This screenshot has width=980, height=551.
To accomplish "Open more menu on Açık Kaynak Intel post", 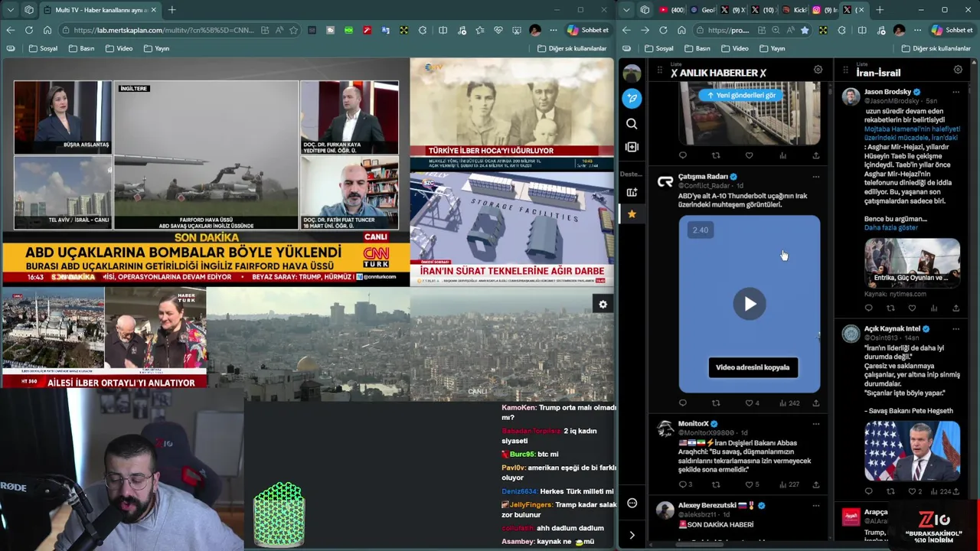I will pos(955,329).
